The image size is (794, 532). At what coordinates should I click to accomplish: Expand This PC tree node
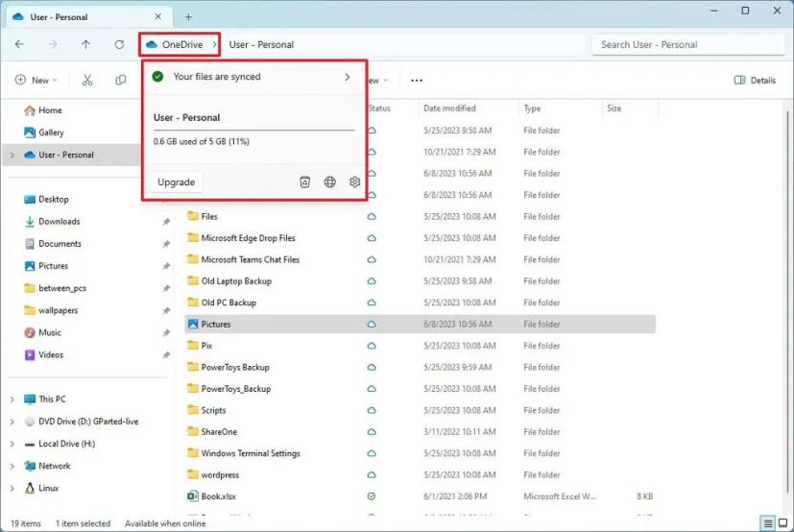12,399
